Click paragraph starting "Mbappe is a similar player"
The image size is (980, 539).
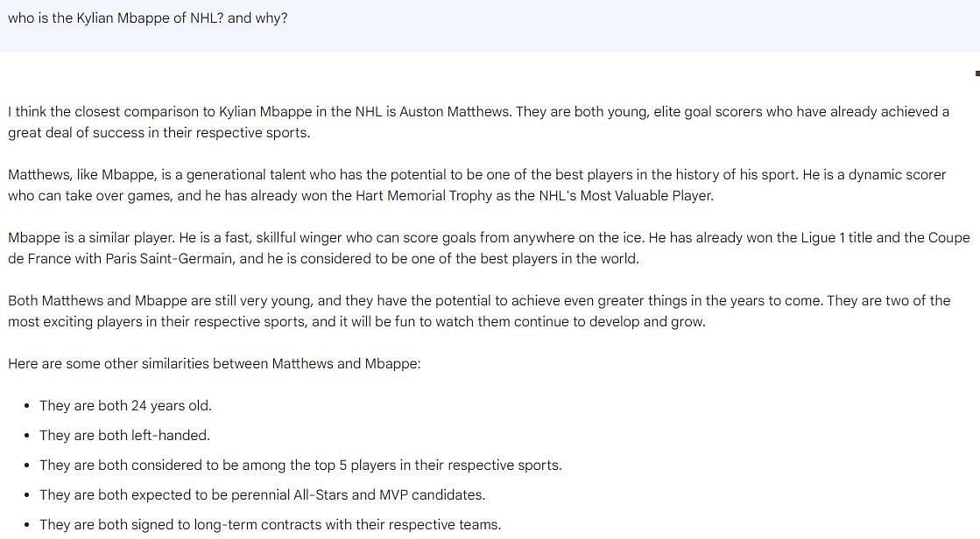tap(489, 248)
